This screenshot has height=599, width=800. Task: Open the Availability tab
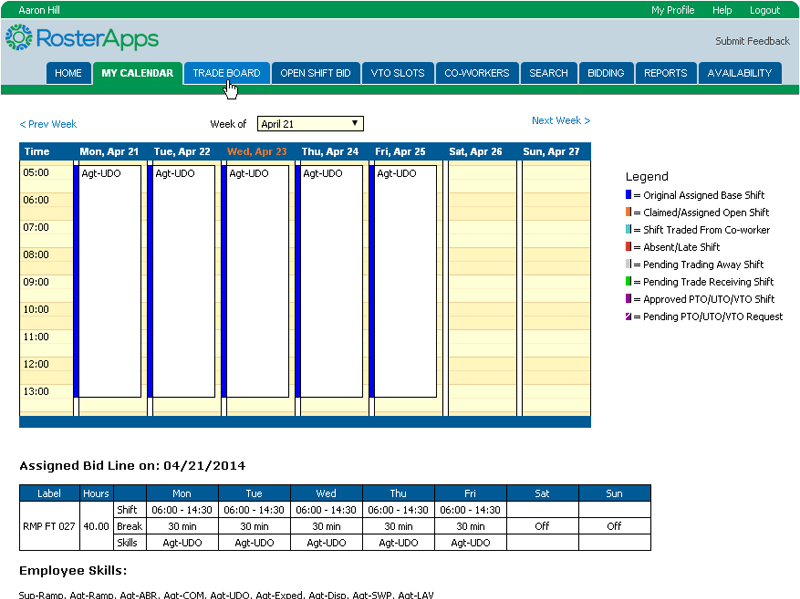tap(740, 73)
